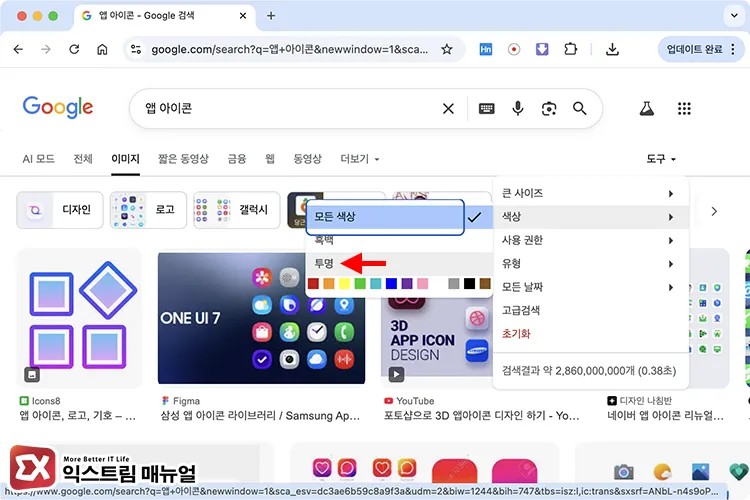Toggle the 도구 tools dropdown
Screen dimensions: 750x500
pos(661,159)
